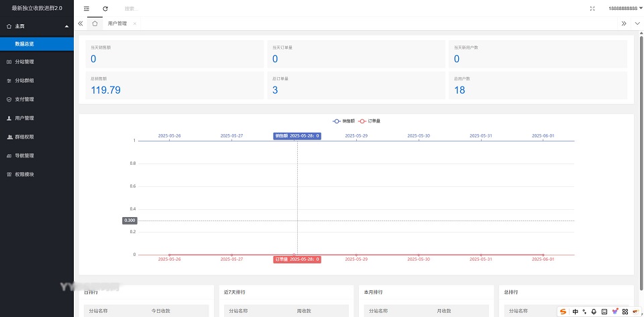Open the 18888888888 account dropdown
This screenshot has width=644, height=317.
[x=623, y=9]
